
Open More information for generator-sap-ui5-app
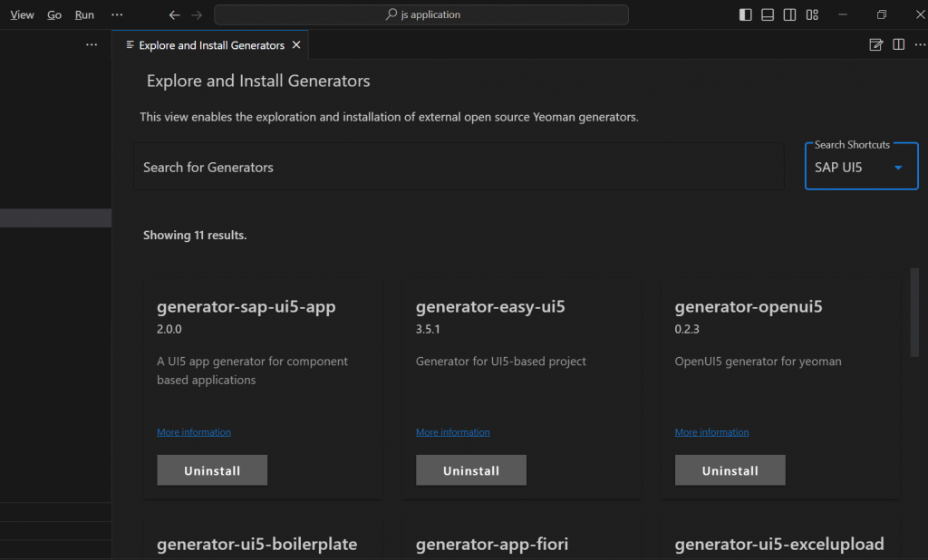tap(194, 432)
